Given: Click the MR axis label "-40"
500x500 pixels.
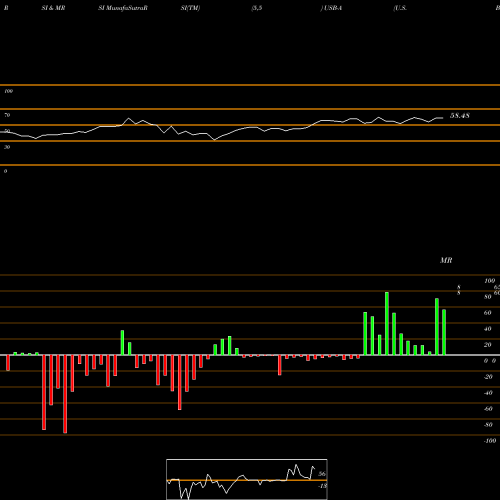Looking at the screenshot, I should point(488,393).
